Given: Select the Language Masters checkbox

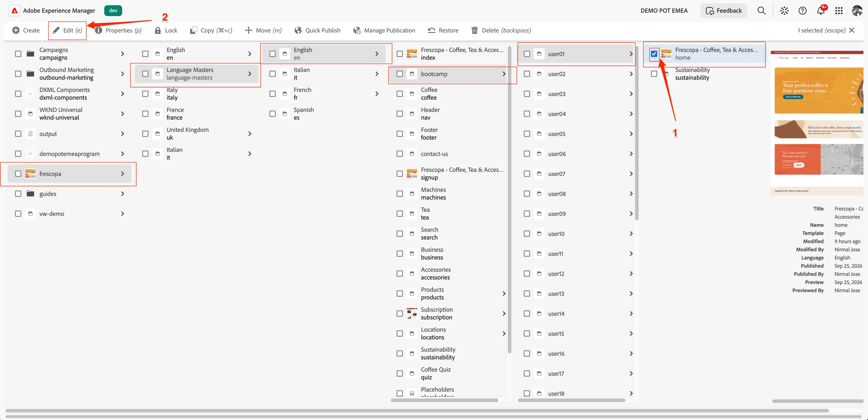Looking at the screenshot, I should coord(145,74).
